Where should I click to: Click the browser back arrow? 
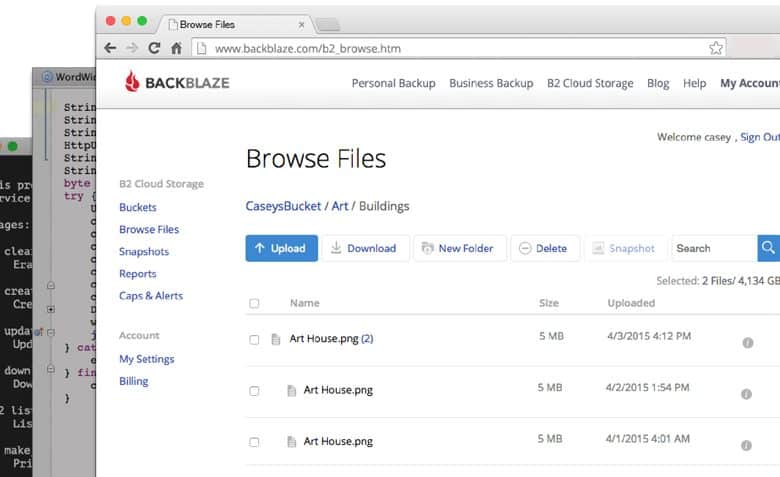point(110,48)
